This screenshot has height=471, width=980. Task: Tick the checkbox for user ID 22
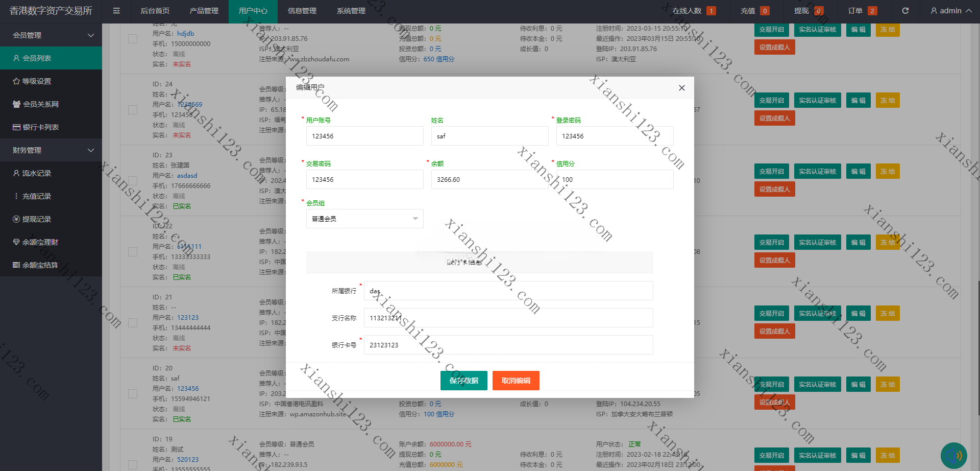133,252
